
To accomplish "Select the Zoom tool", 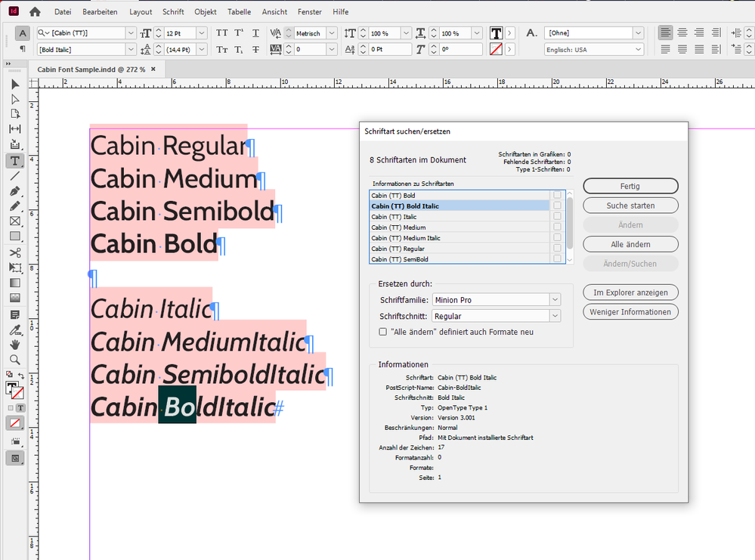I will pos(15,360).
